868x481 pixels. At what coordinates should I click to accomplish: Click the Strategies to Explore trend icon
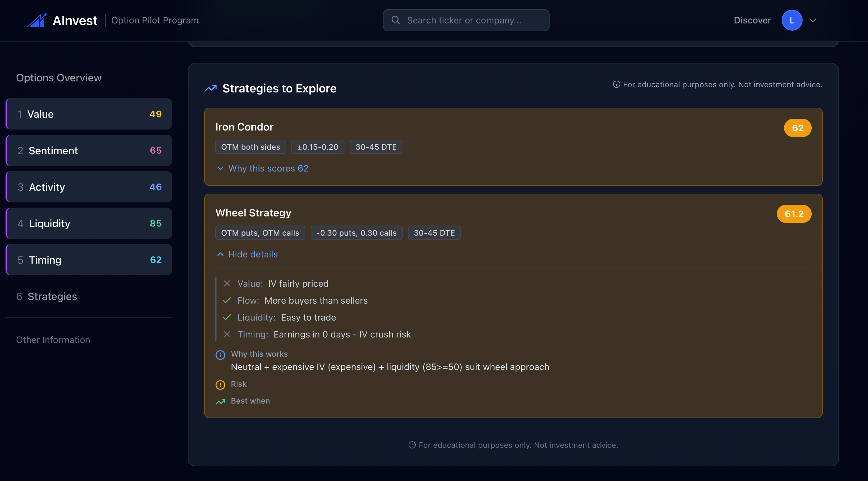211,88
